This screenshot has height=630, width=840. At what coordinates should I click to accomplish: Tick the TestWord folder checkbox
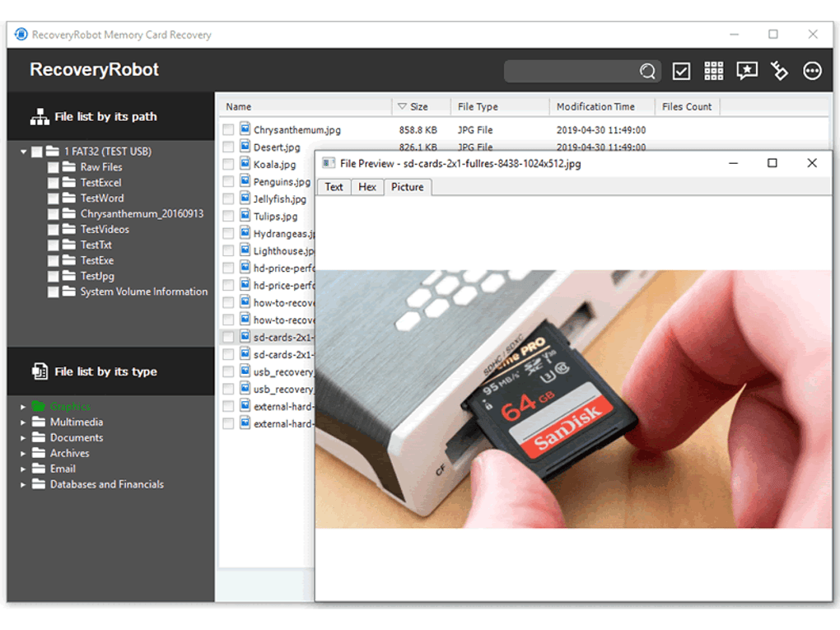(53, 198)
